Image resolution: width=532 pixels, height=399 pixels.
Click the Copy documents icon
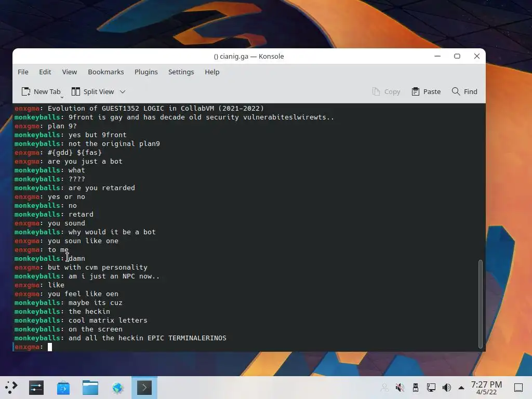point(376,91)
